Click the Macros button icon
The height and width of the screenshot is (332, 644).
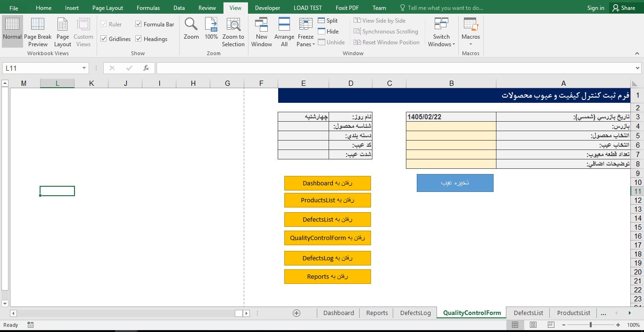471,25
